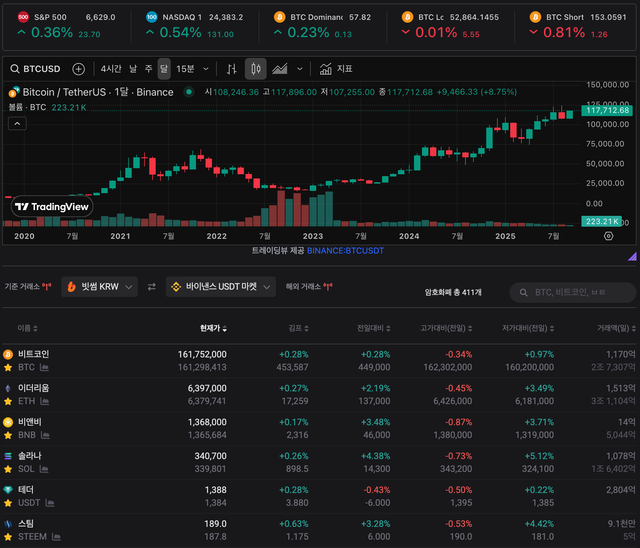
Task: Open BTCUSD symbol search
Action: pyautogui.click(x=35, y=69)
